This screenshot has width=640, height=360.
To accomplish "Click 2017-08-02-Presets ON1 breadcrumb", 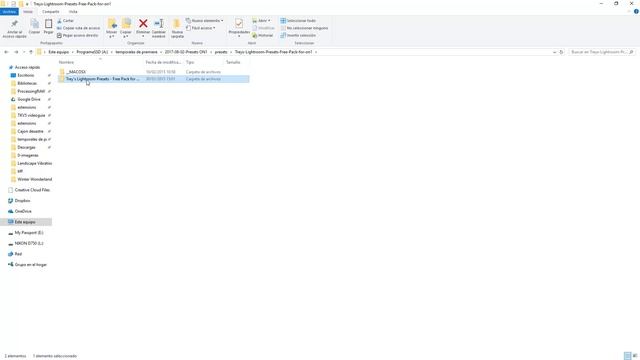I will click(186, 52).
